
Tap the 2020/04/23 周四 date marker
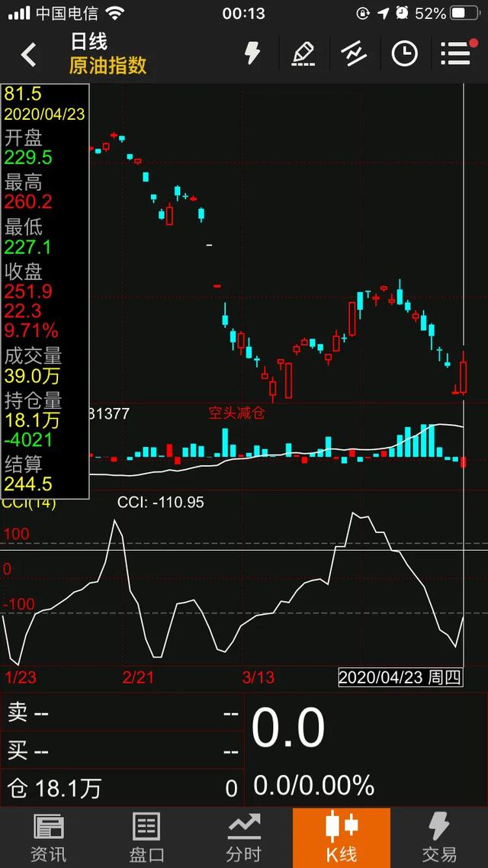pyautogui.click(x=400, y=677)
